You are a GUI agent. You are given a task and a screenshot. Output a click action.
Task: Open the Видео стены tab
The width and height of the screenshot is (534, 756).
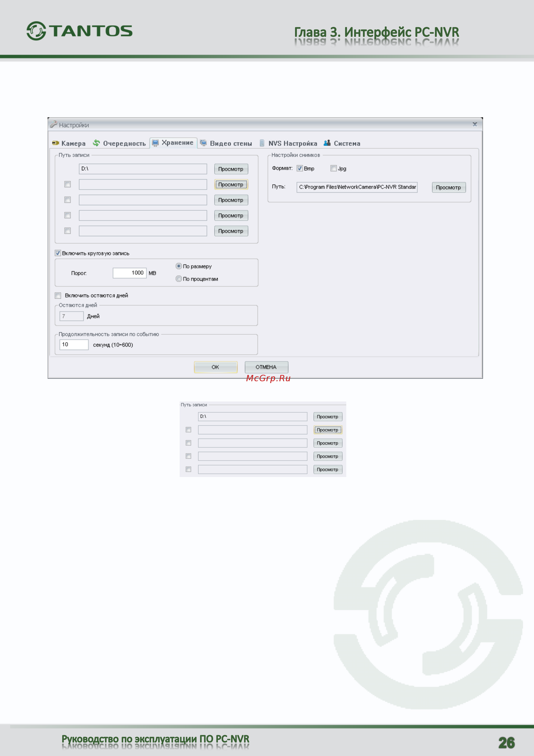pos(226,143)
